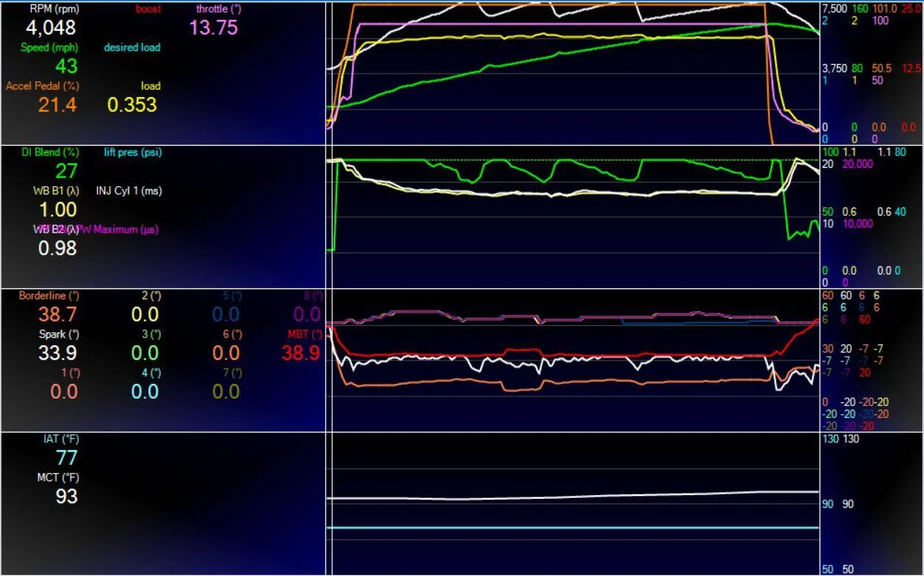This screenshot has width=924, height=576.
Task: Select the yellow load channel label
Action: pyautogui.click(x=151, y=86)
